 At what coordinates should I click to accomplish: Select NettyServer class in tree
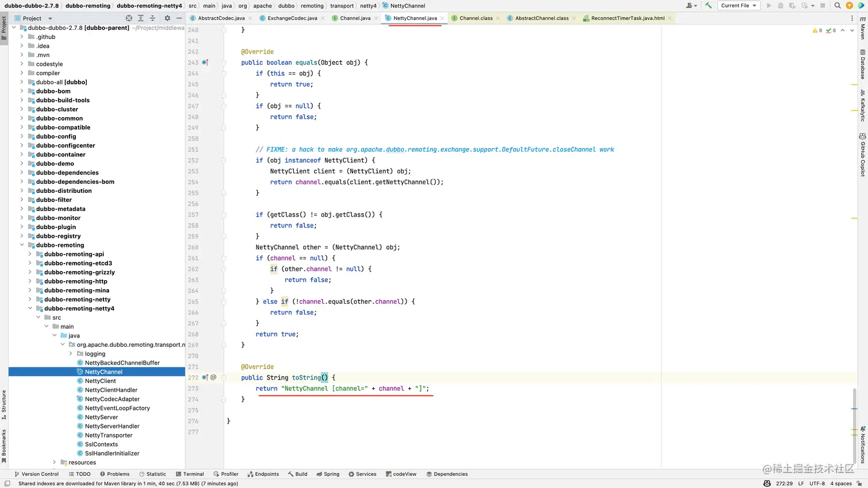pyautogui.click(x=101, y=417)
